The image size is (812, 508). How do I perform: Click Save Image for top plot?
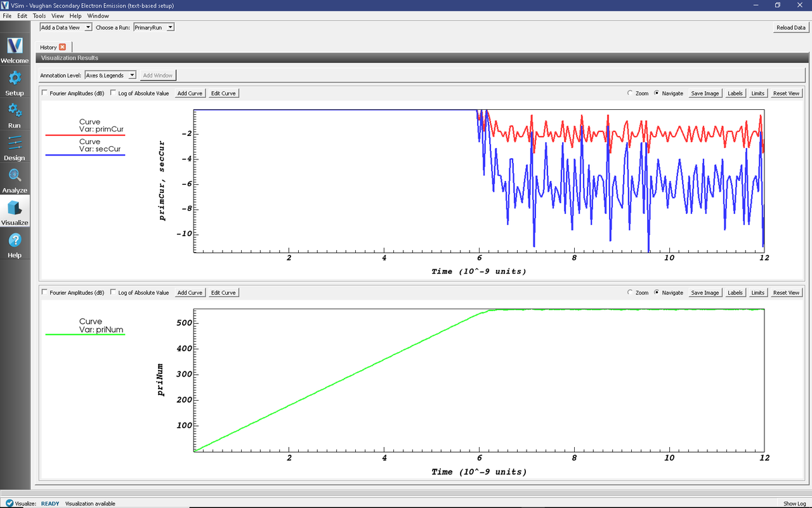point(705,93)
